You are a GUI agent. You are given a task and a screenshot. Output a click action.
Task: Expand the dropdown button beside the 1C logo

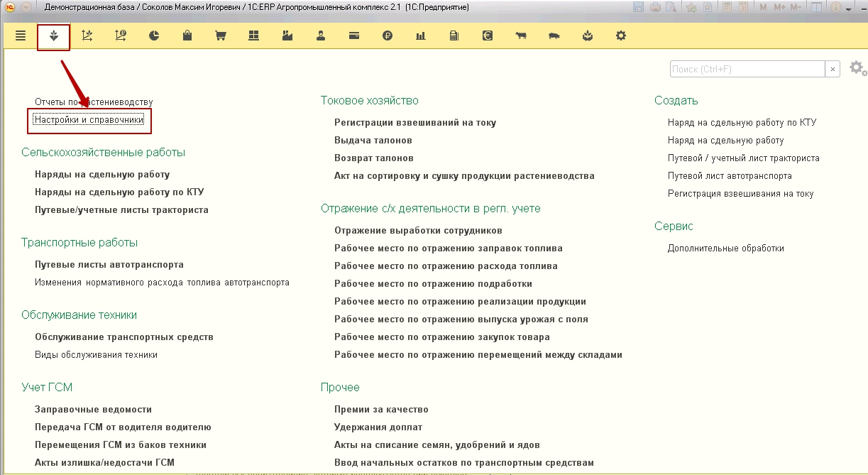[26, 7]
